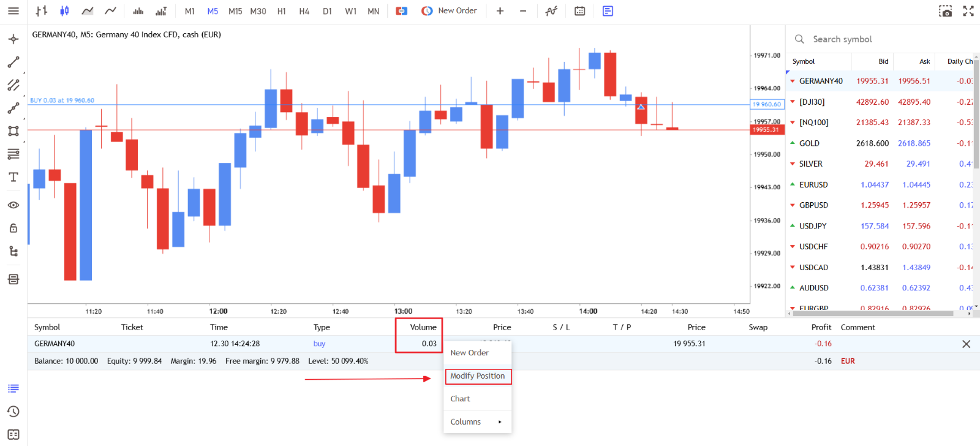Image resolution: width=980 pixels, height=446 pixels.
Task: Select the shapes drawing tool
Action: click(x=13, y=131)
